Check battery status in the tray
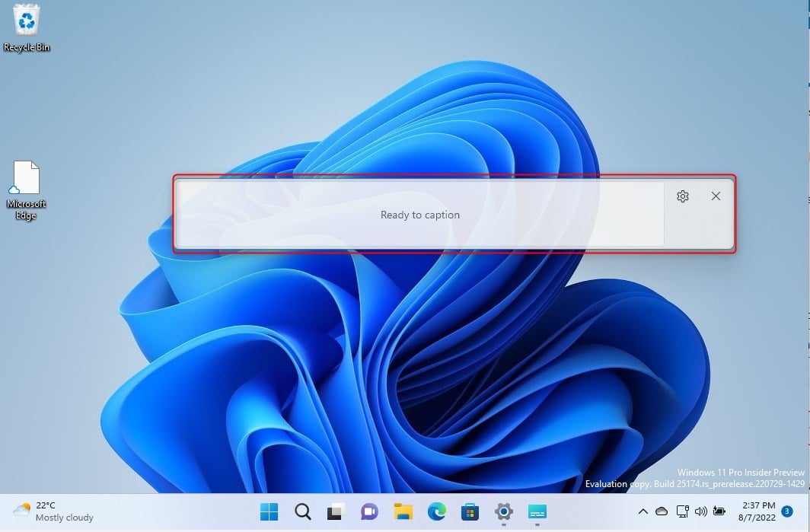This screenshot has height=532, width=810. point(719,511)
